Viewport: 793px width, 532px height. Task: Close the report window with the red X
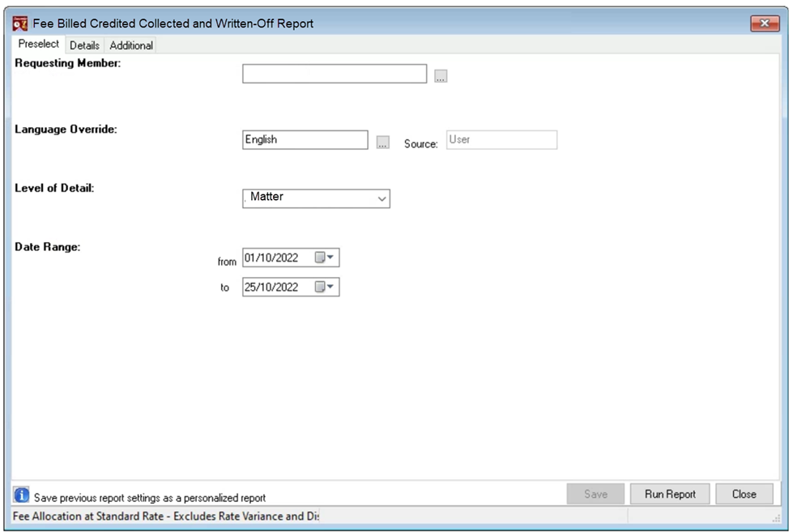pyautogui.click(x=765, y=23)
